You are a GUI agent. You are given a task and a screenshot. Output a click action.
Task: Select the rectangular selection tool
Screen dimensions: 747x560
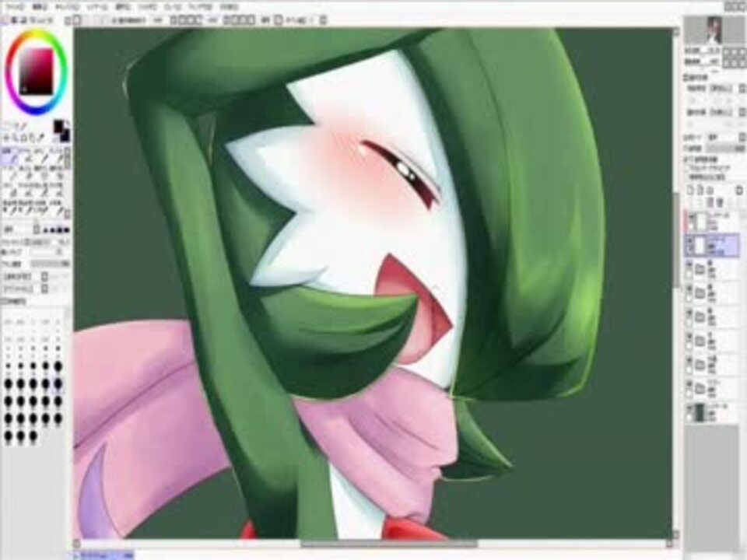9,126
